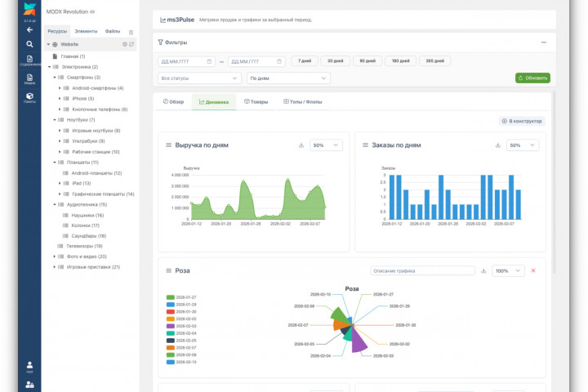Open the Пакеты packages icon

coord(29,97)
